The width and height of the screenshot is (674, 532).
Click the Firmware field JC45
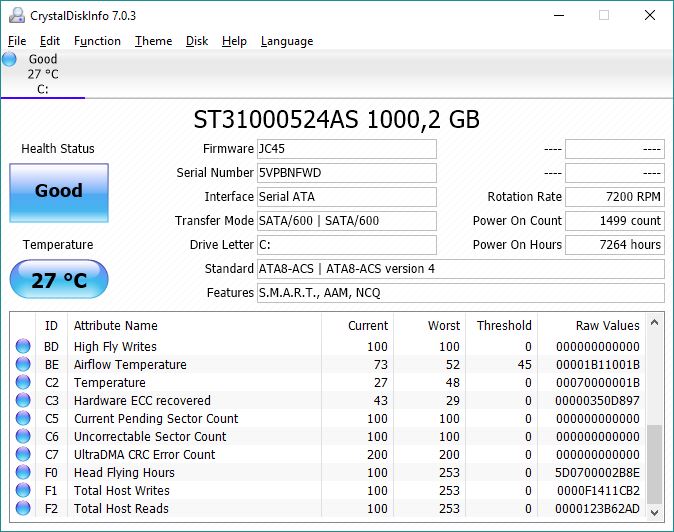pos(347,149)
